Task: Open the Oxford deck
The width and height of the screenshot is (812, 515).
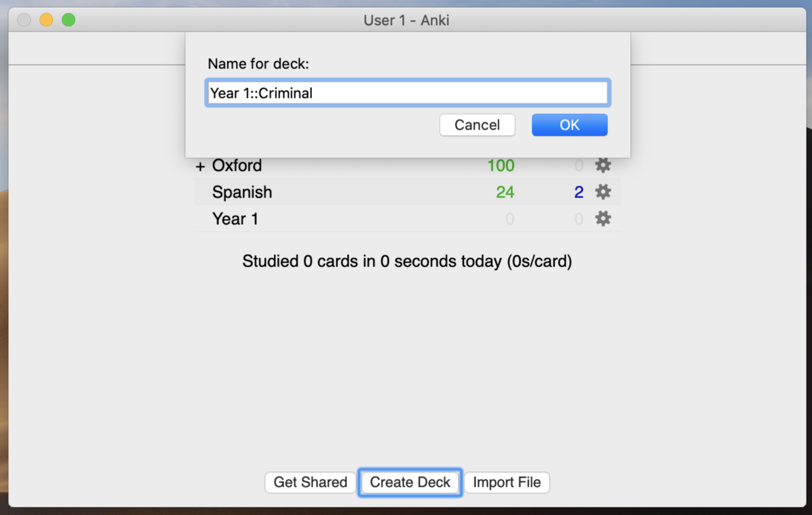Action: 236,165
